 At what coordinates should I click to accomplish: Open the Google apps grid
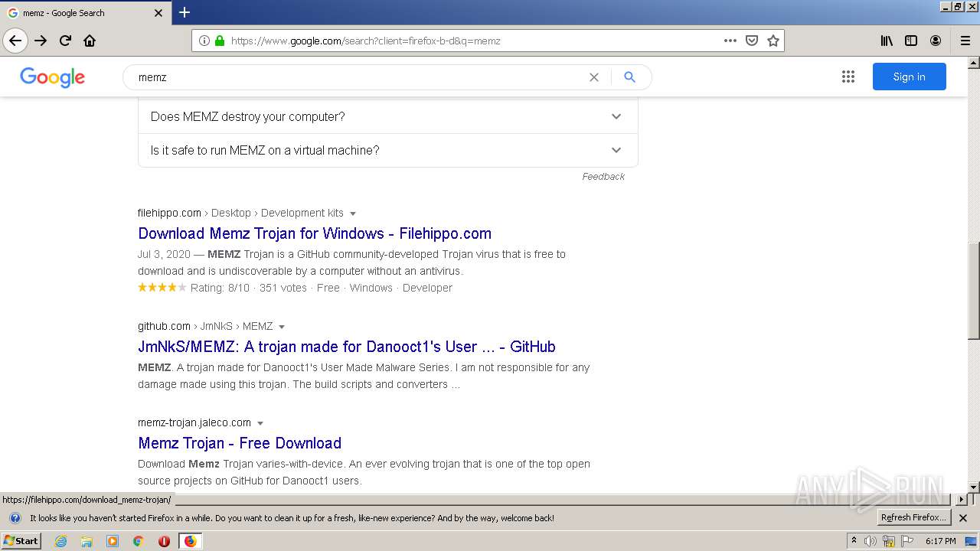pyautogui.click(x=848, y=77)
